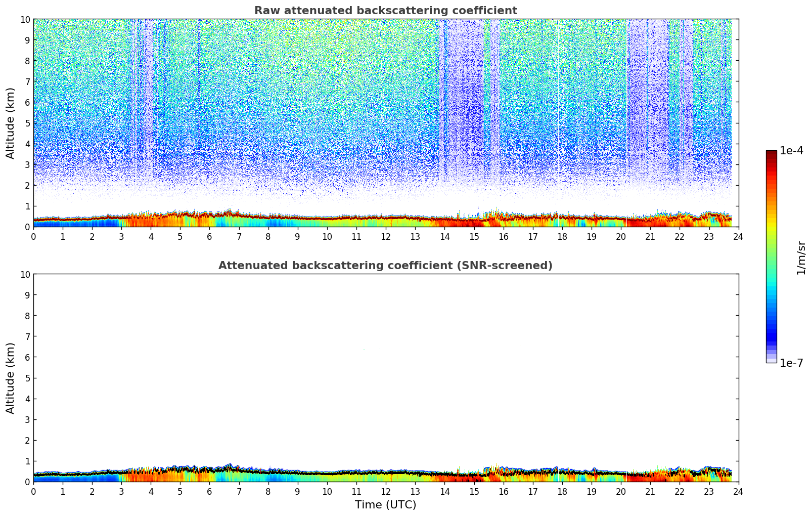Click hour 24 tick label on bottom plot

pos(738,492)
